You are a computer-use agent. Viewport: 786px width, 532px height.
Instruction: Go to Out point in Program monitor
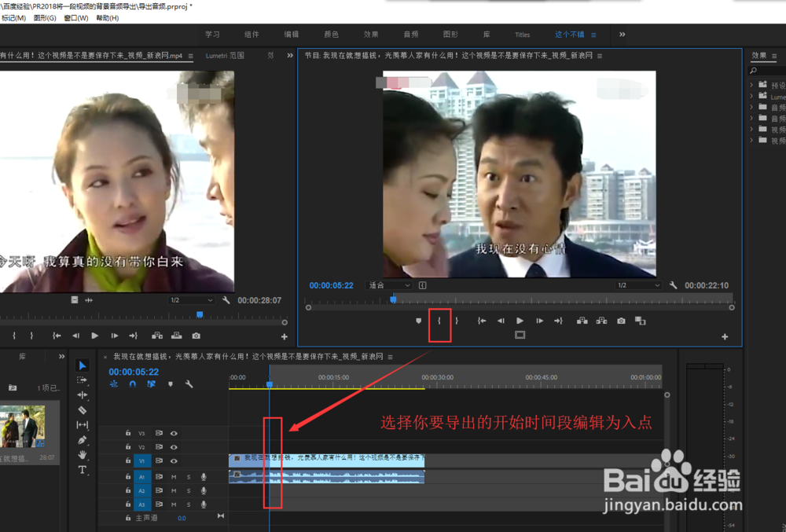click(x=558, y=321)
